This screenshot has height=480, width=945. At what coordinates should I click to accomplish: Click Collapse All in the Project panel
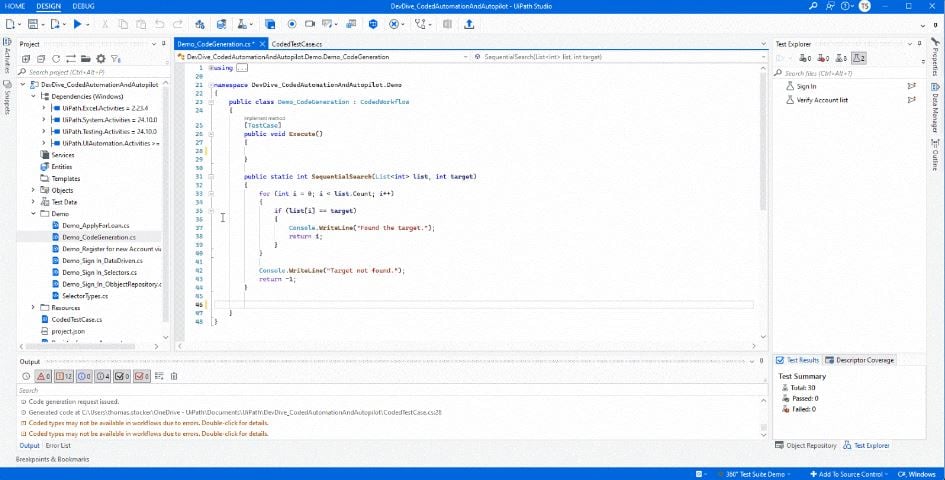pyautogui.click(x=41, y=58)
